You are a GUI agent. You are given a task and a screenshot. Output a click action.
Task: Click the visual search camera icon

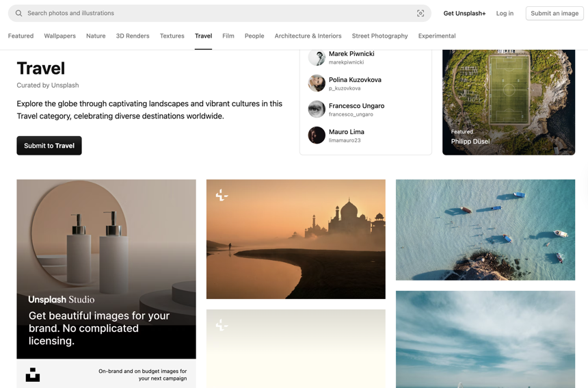(420, 13)
